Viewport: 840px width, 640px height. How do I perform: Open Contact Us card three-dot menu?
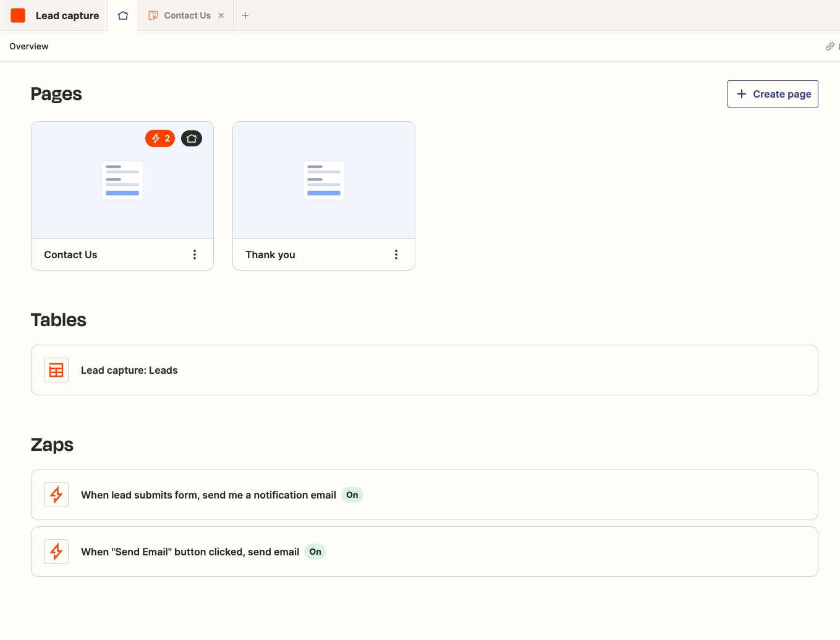(195, 255)
